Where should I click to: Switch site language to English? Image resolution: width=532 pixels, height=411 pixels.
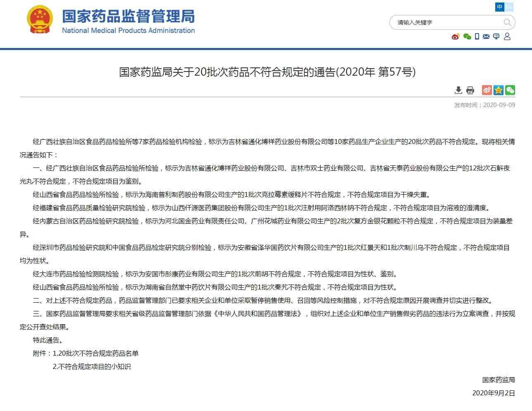[x=509, y=7]
